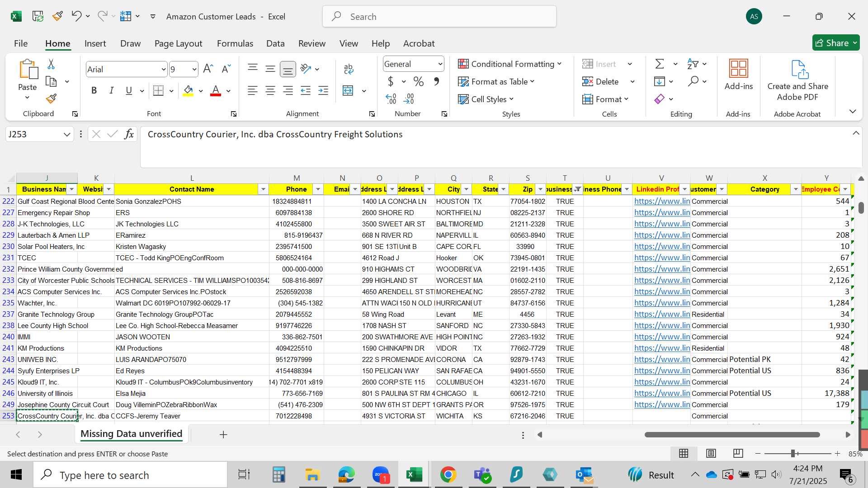Open the font size dropdown
This screenshot has height=488, width=868.
click(194, 69)
